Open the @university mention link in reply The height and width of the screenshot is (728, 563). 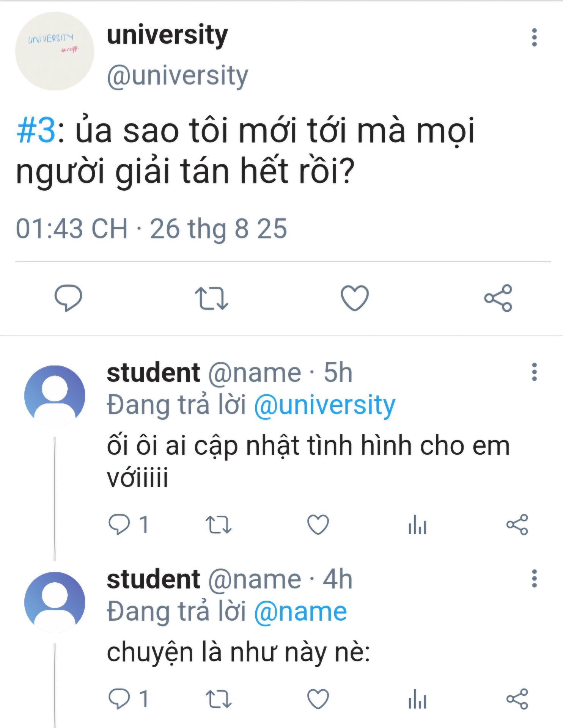coord(324,405)
